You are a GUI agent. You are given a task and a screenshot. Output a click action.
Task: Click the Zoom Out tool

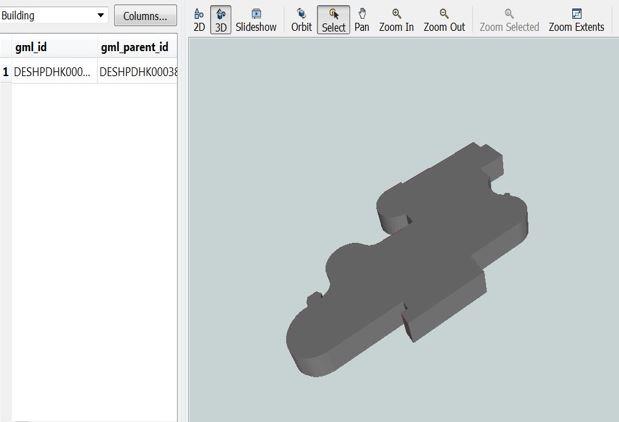pos(444,20)
